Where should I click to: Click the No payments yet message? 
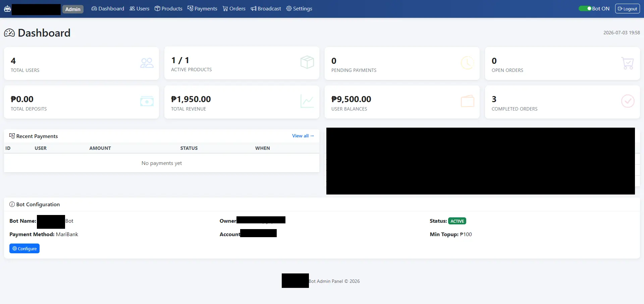click(x=162, y=163)
